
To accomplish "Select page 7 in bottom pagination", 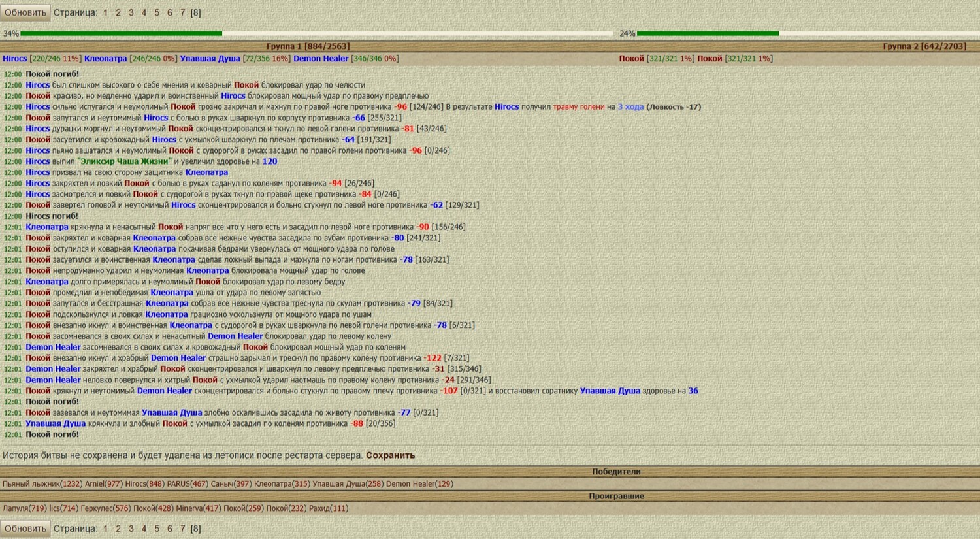I will click(182, 528).
